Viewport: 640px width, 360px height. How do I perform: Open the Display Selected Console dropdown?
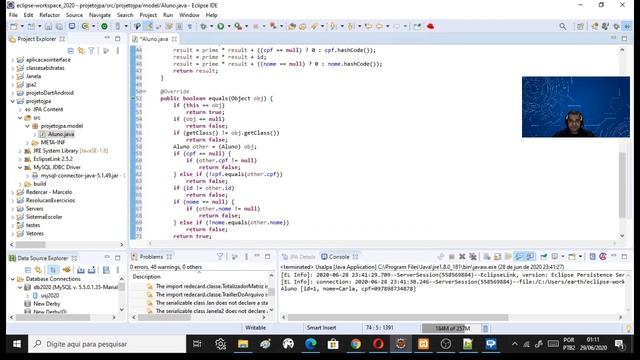pos(563,257)
